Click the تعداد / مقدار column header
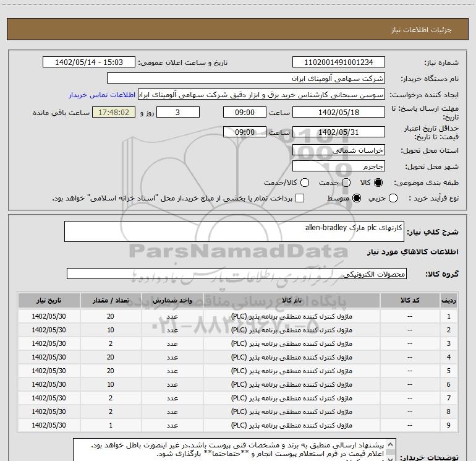Image resolution: width=476 pixels, height=461 pixels. pyautogui.click(x=110, y=300)
